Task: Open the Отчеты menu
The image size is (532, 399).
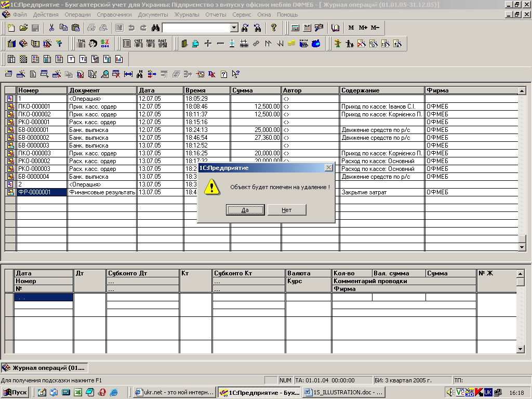Action: (216, 15)
